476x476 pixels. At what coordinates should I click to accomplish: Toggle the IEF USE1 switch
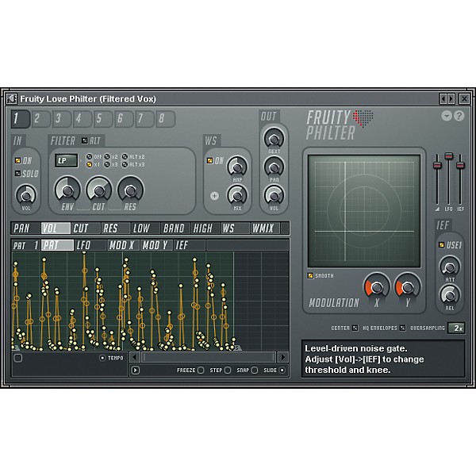click(x=441, y=244)
